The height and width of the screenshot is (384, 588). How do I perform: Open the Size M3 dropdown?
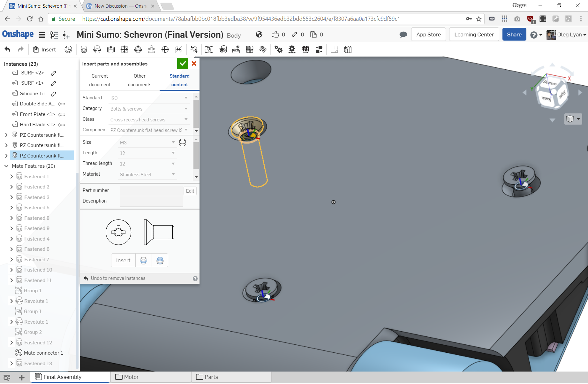point(147,142)
